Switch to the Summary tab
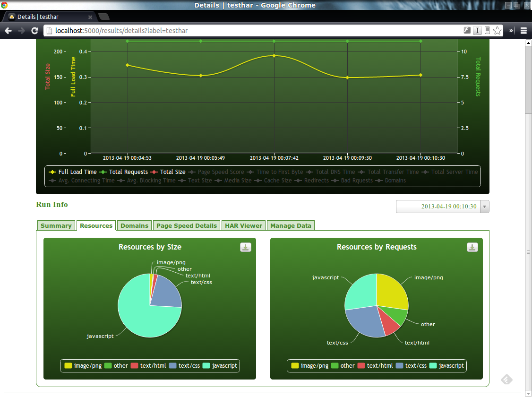Viewport: 532px width, 397px height. pyautogui.click(x=56, y=225)
